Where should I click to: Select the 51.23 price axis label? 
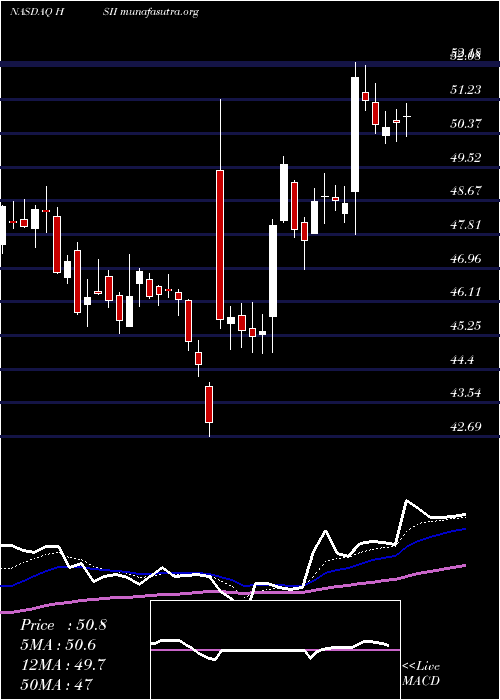pos(466,90)
